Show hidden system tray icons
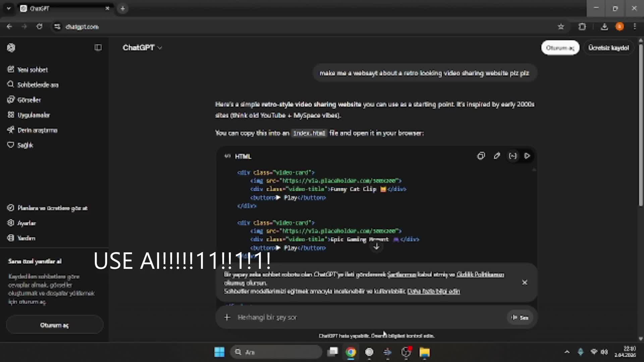This screenshot has height=362, width=644. pyautogui.click(x=567, y=352)
